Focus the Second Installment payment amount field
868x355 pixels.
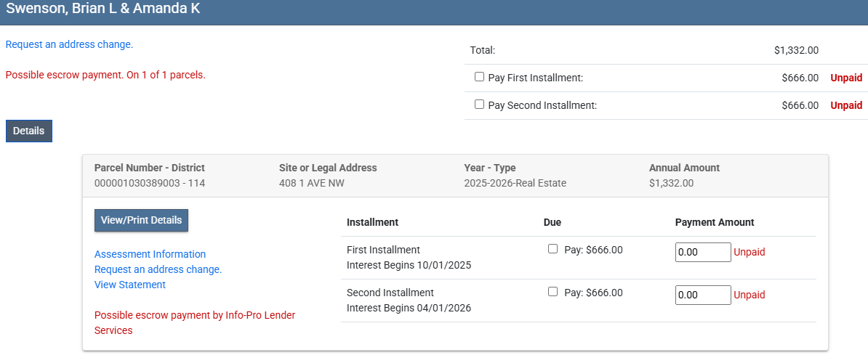(702, 295)
